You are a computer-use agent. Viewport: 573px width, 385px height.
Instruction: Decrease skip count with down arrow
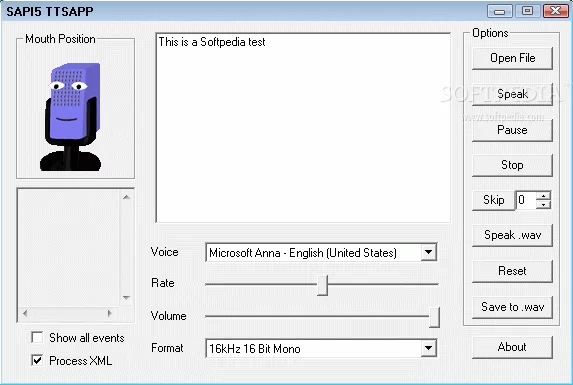tap(543, 205)
